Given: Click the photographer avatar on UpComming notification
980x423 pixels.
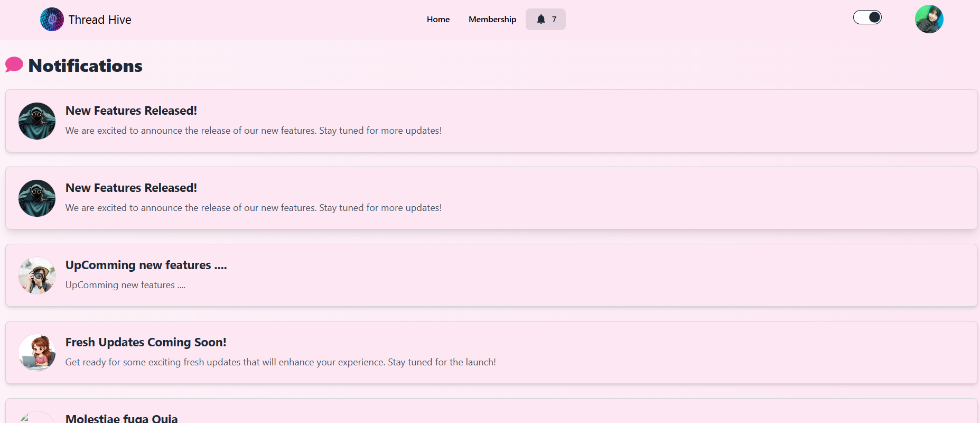Looking at the screenshot, I should pyautogui.click(x=37, y=275).
